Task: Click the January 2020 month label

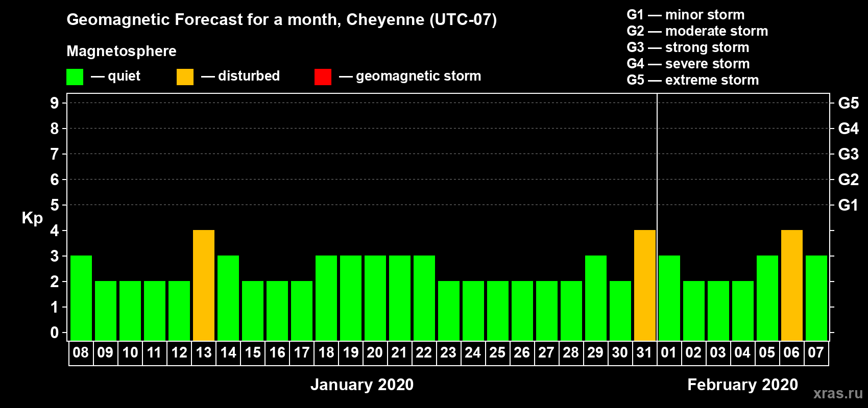Action: pos(362,385)
